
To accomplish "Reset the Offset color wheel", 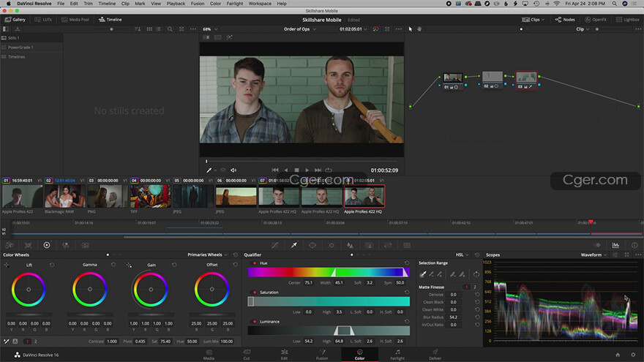I will (x=236, y=265).
